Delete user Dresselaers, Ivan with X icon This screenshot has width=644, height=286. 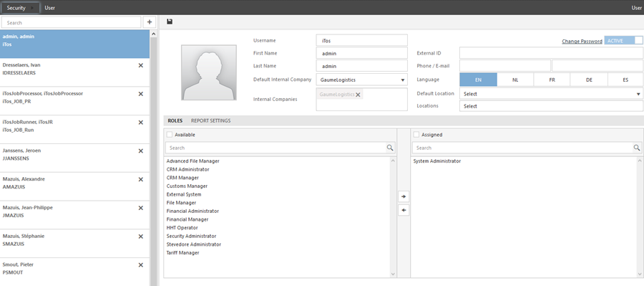[x=140, y=65]
